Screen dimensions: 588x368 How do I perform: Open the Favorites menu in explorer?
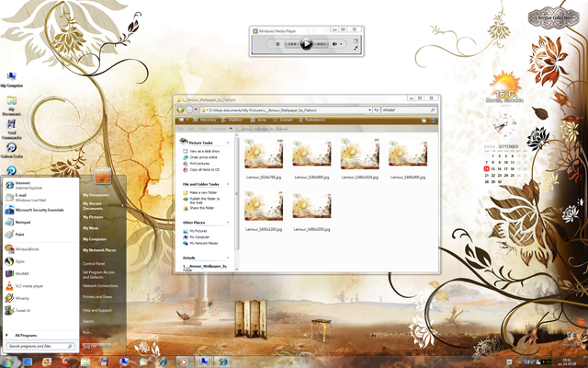pos(219,129)
